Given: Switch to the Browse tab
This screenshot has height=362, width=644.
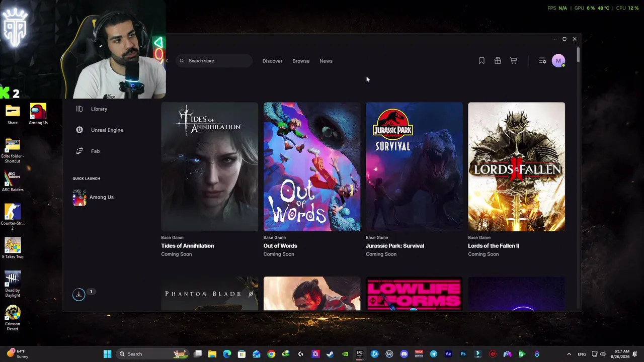Looking at the screenshot, I should [301, 61].
